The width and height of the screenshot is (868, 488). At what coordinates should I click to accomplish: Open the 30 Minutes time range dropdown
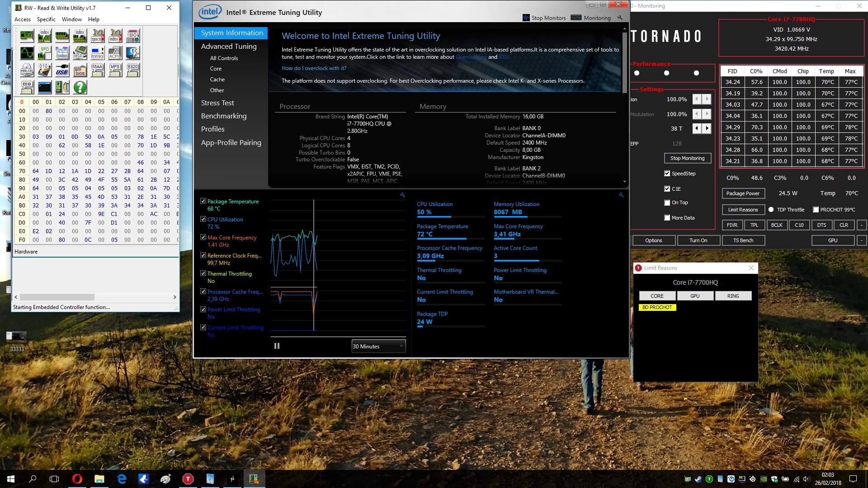[x=378, y=347]
